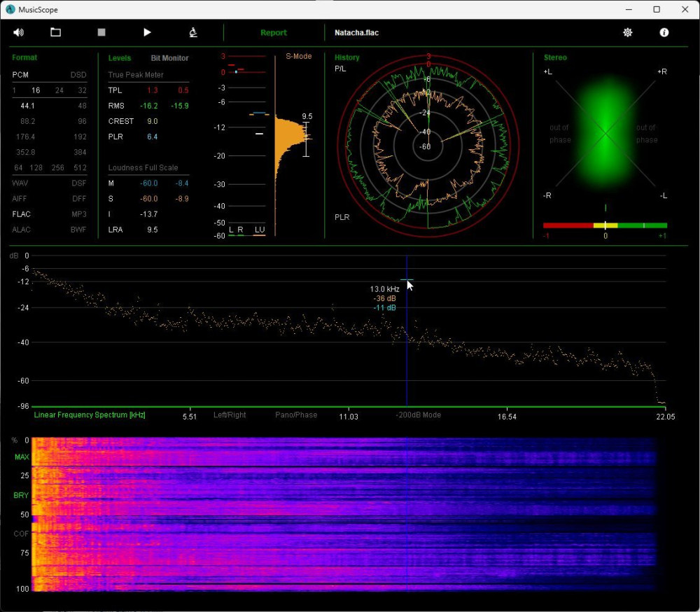Click the Stereo panel heading
Image resolution: width=700 pixels, height=612 pixels.
click(555, 57)
